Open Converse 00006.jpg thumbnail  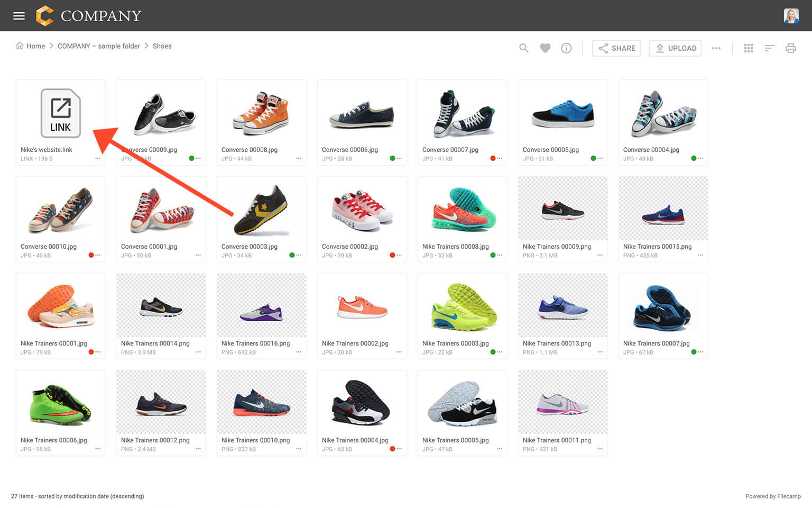[x=362, y=112]
